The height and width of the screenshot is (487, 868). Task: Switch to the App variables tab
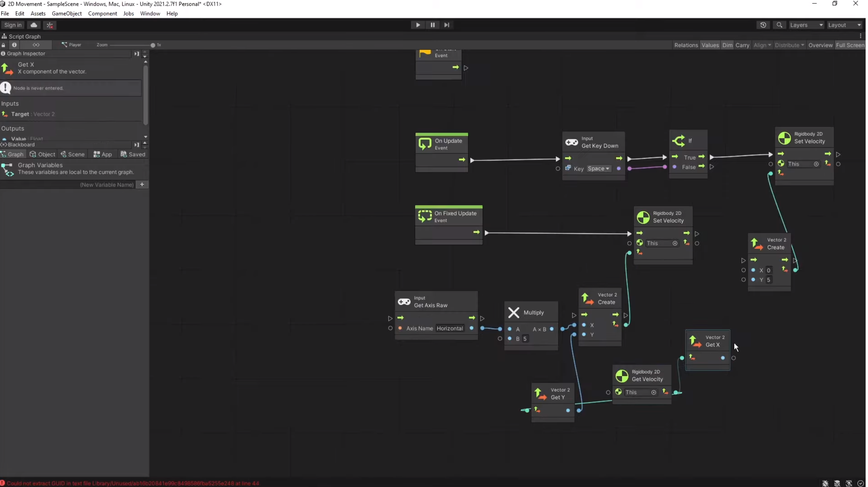[x=103, y=154]
